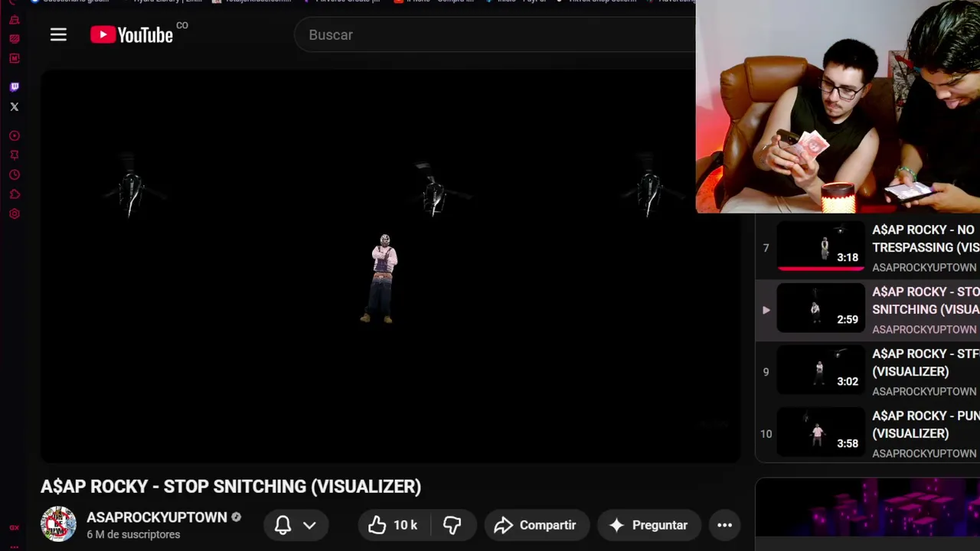Play NO TRESPASSING thumbnail in playlist

click(821, 246)
